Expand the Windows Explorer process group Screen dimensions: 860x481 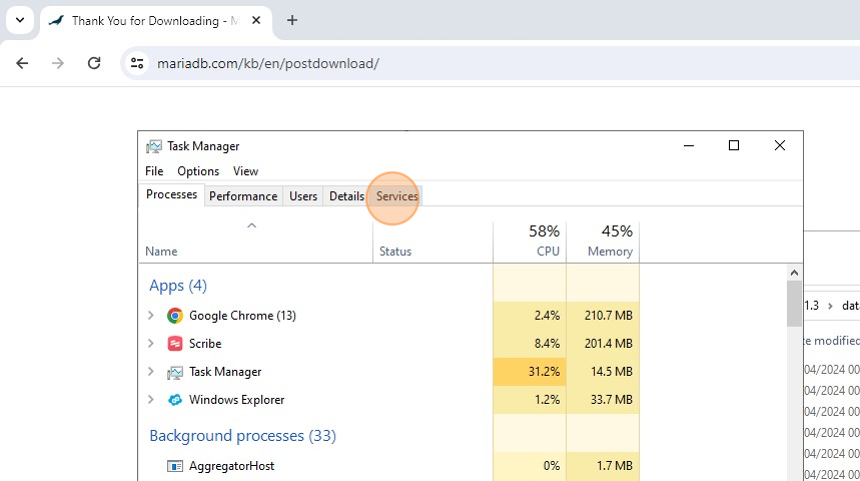(151, 400)
